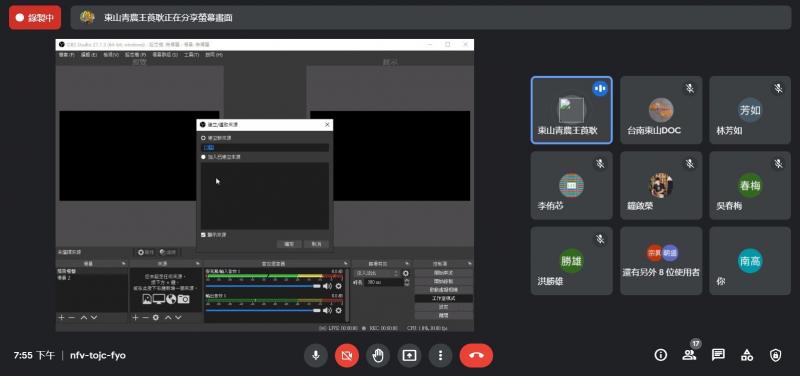Raise your hand in the meeting
This screenshot has height=376, width=800.
[x=378, y=355]
